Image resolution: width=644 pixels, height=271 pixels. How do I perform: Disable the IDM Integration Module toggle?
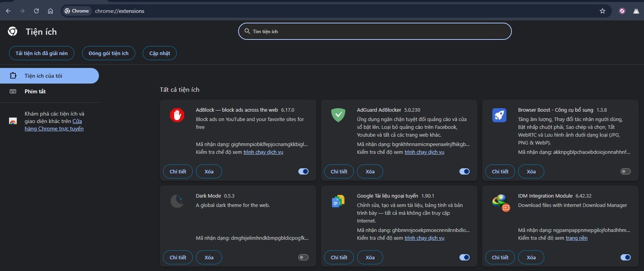626,257
